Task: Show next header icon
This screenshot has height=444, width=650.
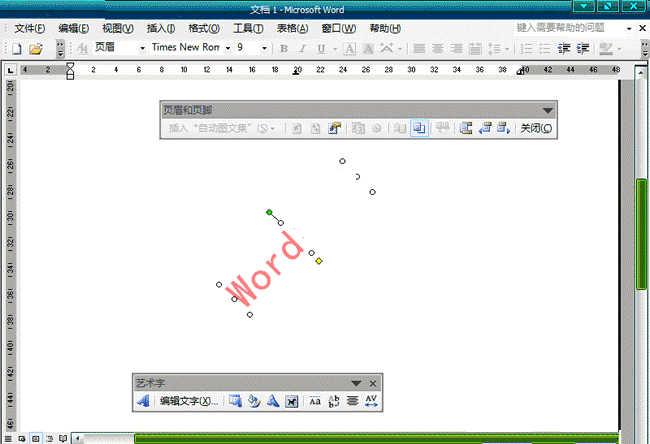Action: point(503,128)
